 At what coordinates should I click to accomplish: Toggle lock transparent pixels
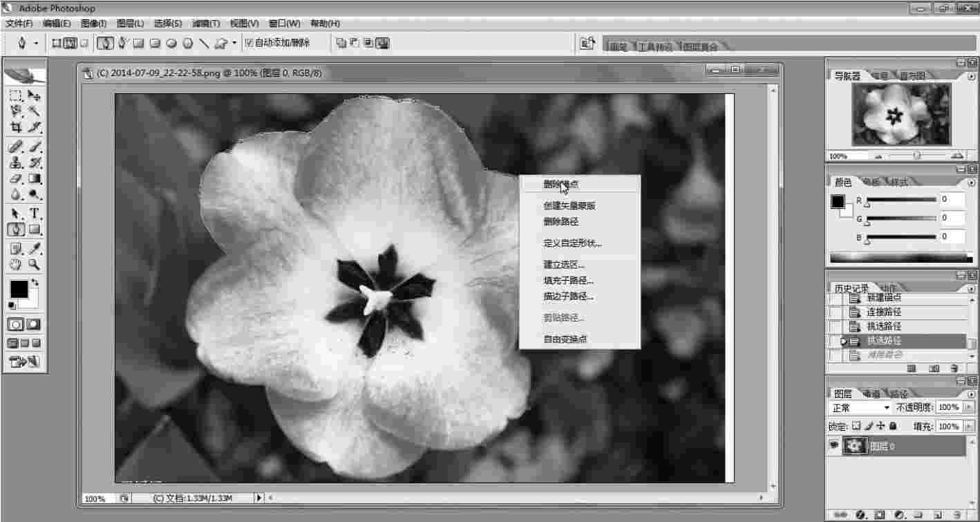[x=857, y=427]
